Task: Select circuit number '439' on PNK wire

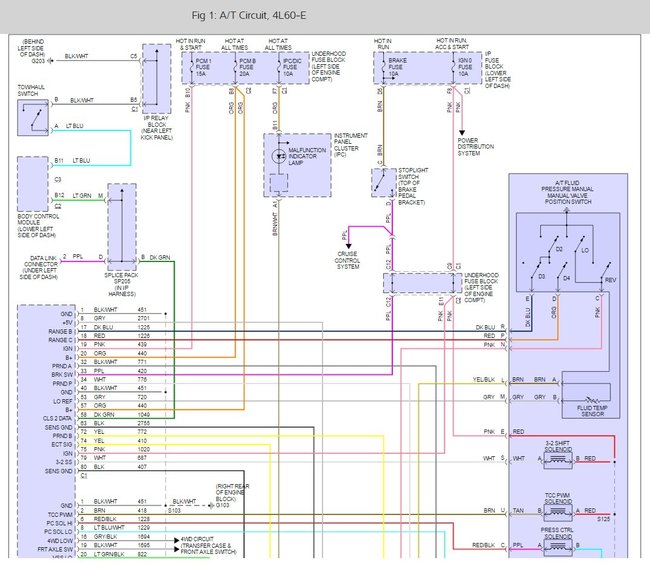Action: point(142,345)
